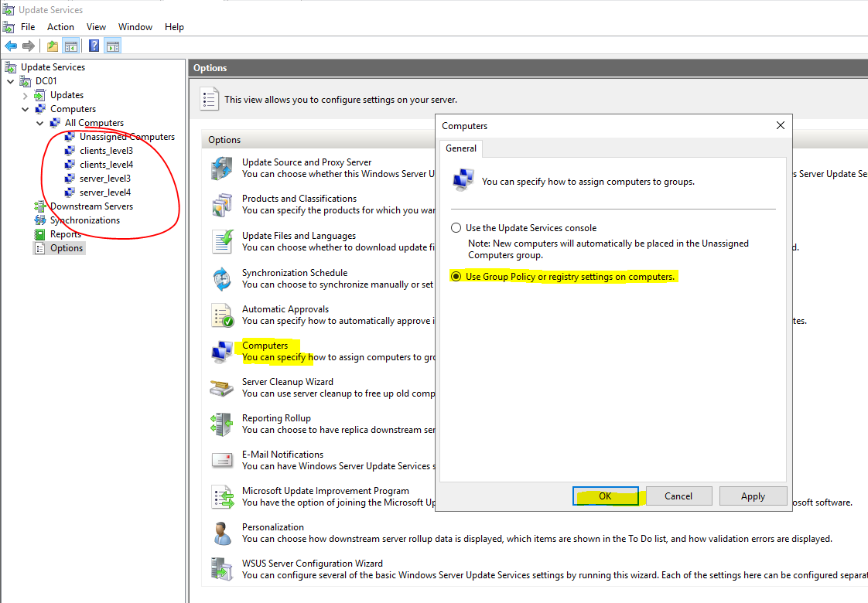Select Unassigned Computers group in tree
Image resolution: width=868 pixels, height=603 pixels.
[127, 137]
